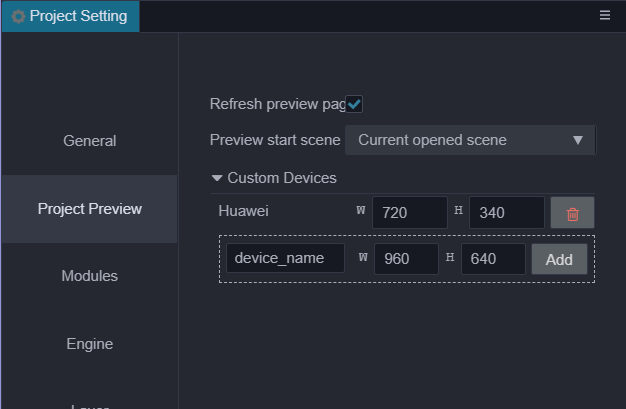Click the Project Setting gear icon
The width and height of the screenshot is (626, 409).
coord(18,16)
